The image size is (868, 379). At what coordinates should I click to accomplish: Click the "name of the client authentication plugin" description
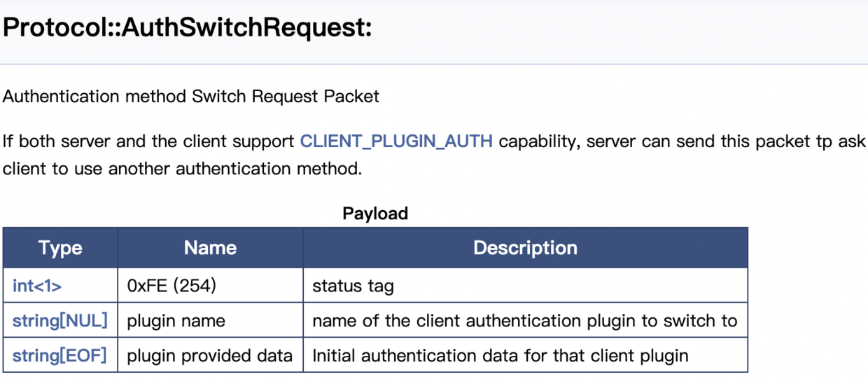524,321
